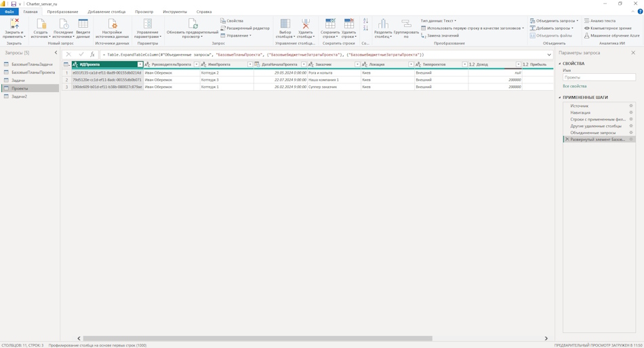Viewport: 644px width, 348px height.
Task: Collapse the ПРИМЕНЕННЫЕ ШАГИ section
Action: (560, 97)
